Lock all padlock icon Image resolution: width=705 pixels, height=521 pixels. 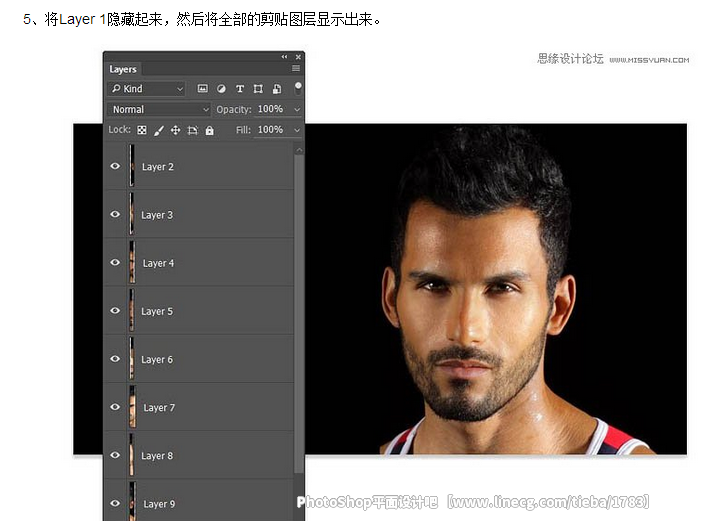210,130
